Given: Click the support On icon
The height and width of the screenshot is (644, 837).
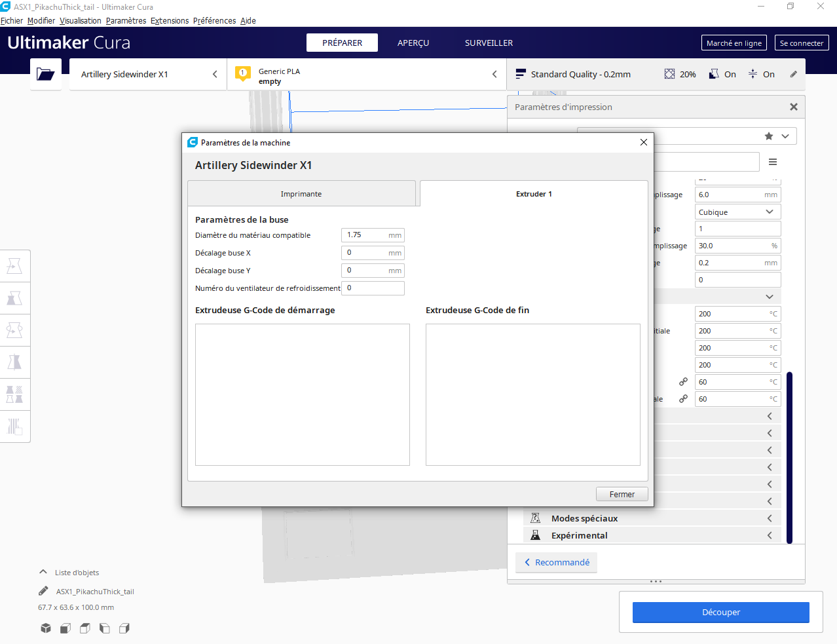Looking at the screenshot, I should coord(714,74).
